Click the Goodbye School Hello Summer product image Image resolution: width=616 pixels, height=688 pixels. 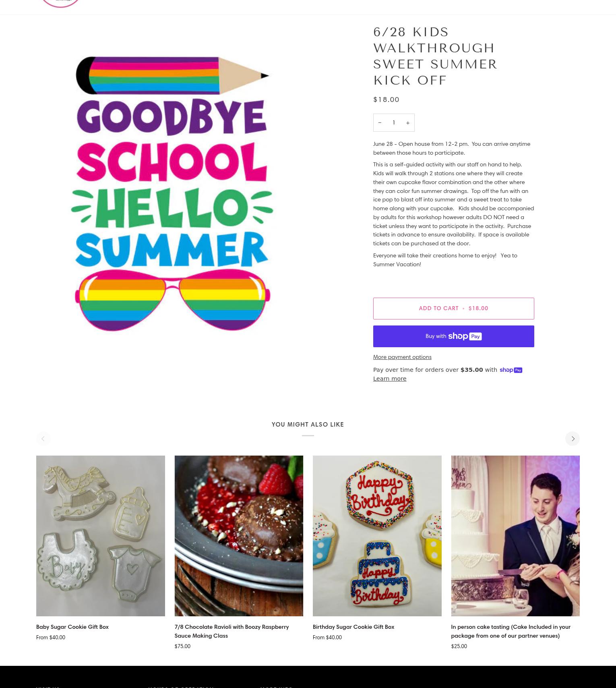(172, 193)
